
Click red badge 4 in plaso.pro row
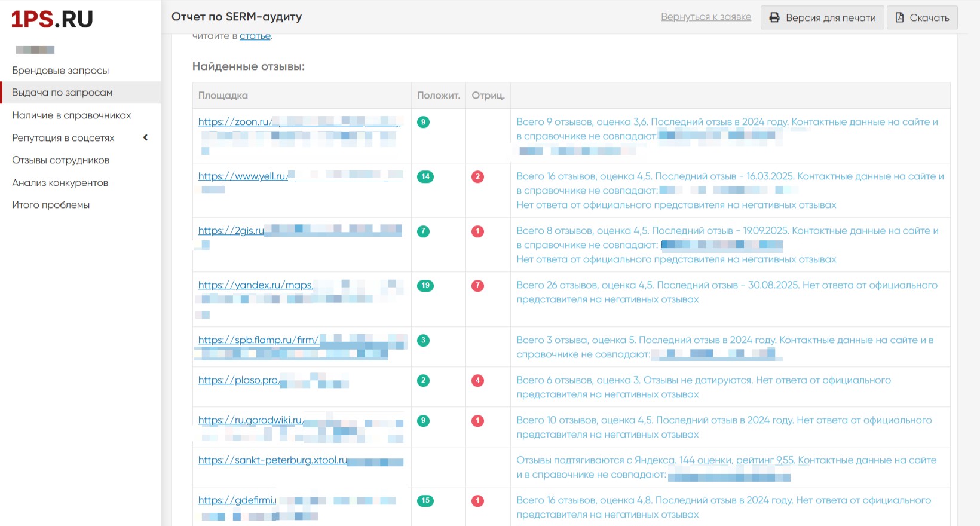(477, 381)
